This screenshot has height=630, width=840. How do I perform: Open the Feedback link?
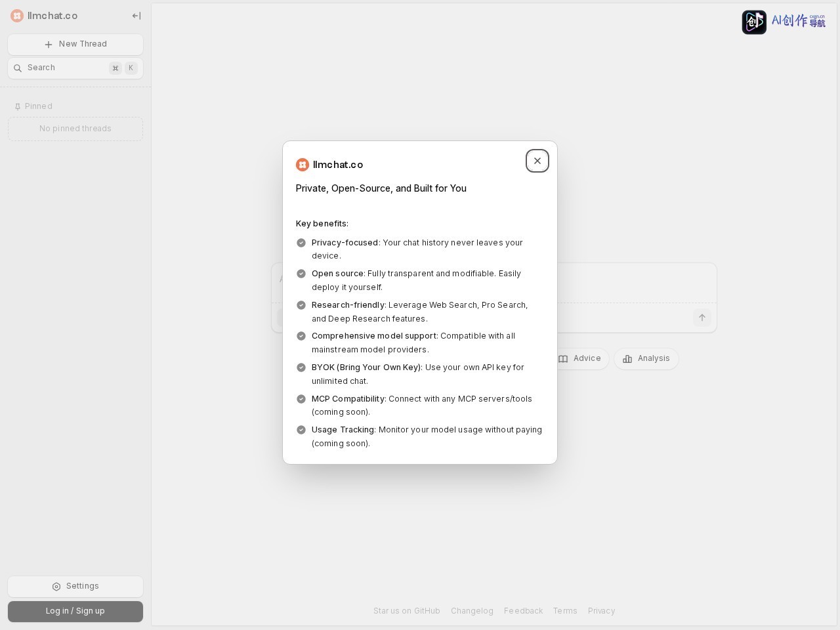tap(523, 611)
